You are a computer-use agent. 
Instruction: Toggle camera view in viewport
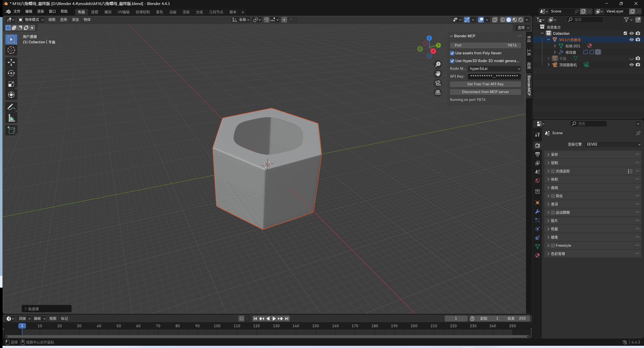point(438,83)
